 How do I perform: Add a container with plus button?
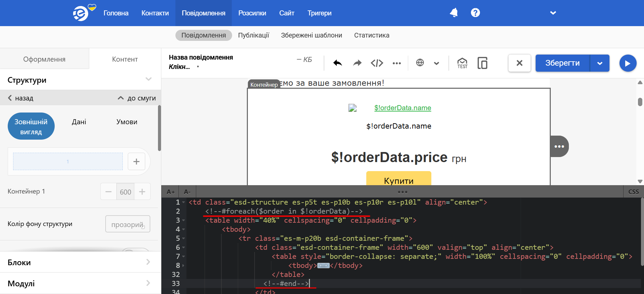click(136, 161)
